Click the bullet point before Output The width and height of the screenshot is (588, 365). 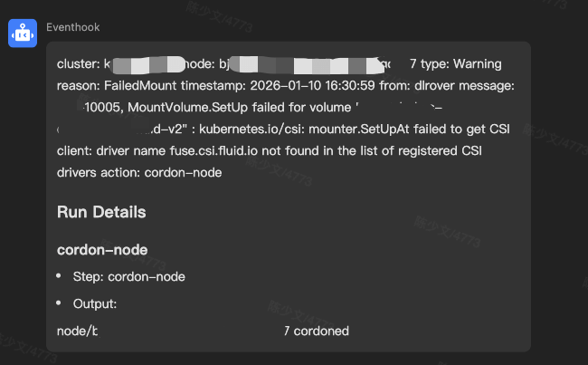point(59,303)
